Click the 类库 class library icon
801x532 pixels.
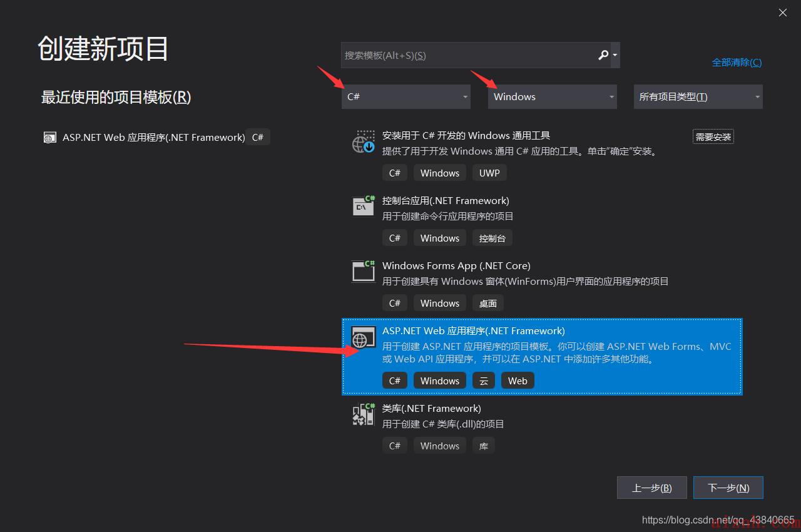(363, 414)
